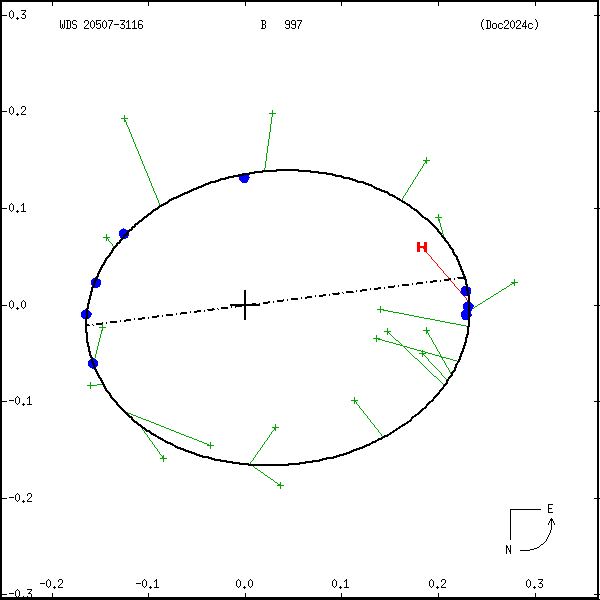Image resolution: width=600 pixels, height=600 pixels.
Task: Click the rightmost green plus marker
Action: 514,282
